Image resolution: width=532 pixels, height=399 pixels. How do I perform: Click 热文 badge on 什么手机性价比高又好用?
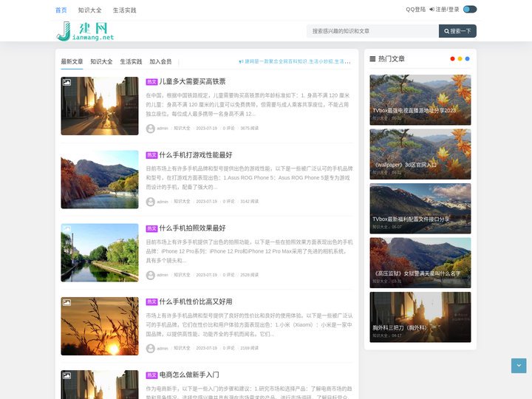click(151, 301)
